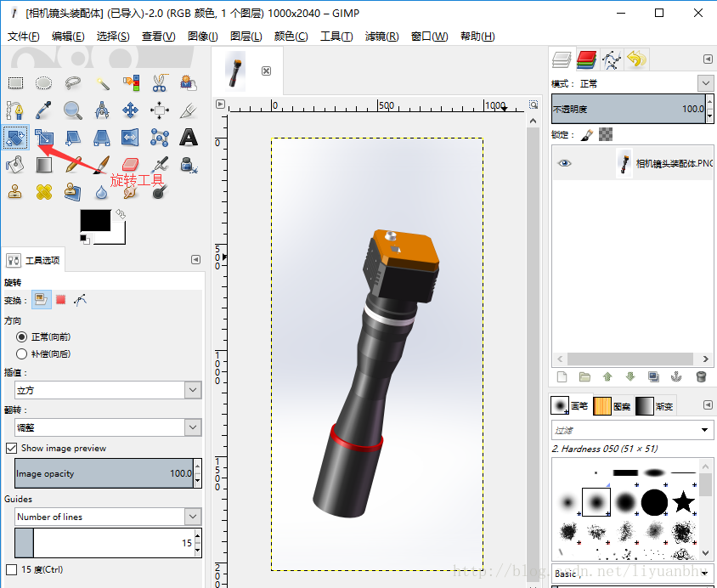The height and width of the screenshot is (588, 717).
Task: Open the brushes dock panel menu arrow
Action: (x=708, y=405)
